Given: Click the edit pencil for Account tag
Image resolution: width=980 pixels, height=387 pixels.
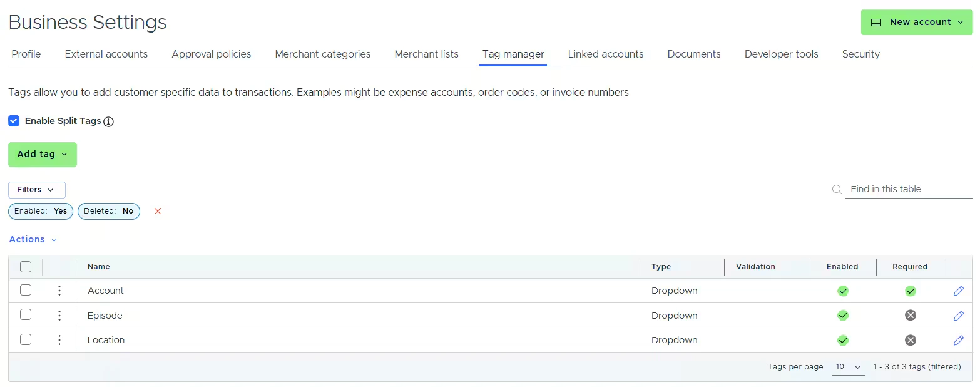Looking at the screenshot, I should coord(958,291).
